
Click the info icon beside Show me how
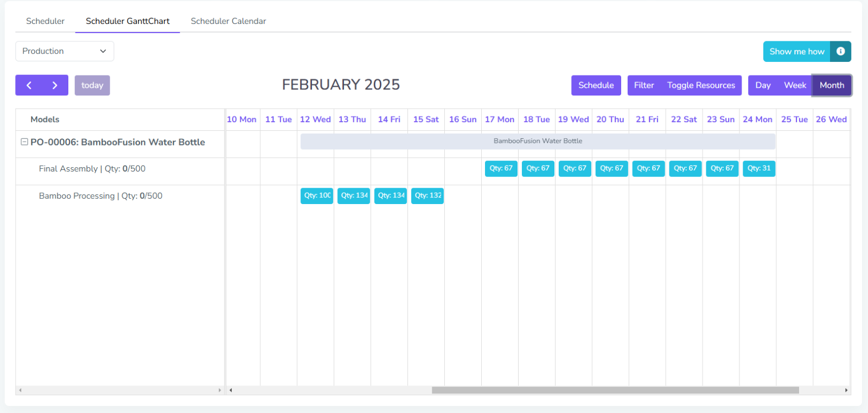coord(840,52)
